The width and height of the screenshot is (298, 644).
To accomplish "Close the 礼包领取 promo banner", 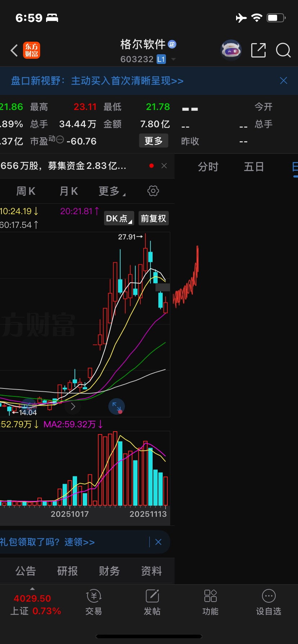I will (158, 542).
